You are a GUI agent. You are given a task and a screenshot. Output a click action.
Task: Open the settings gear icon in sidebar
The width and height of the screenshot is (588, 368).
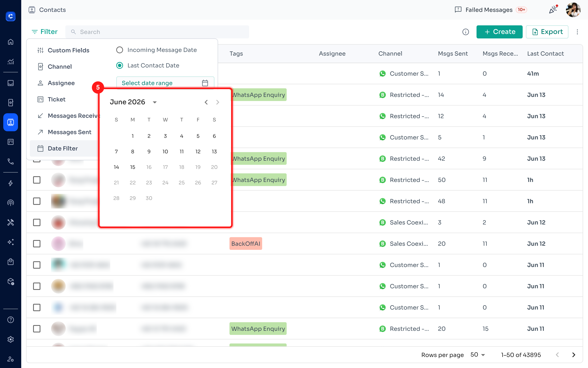point(10,339)
